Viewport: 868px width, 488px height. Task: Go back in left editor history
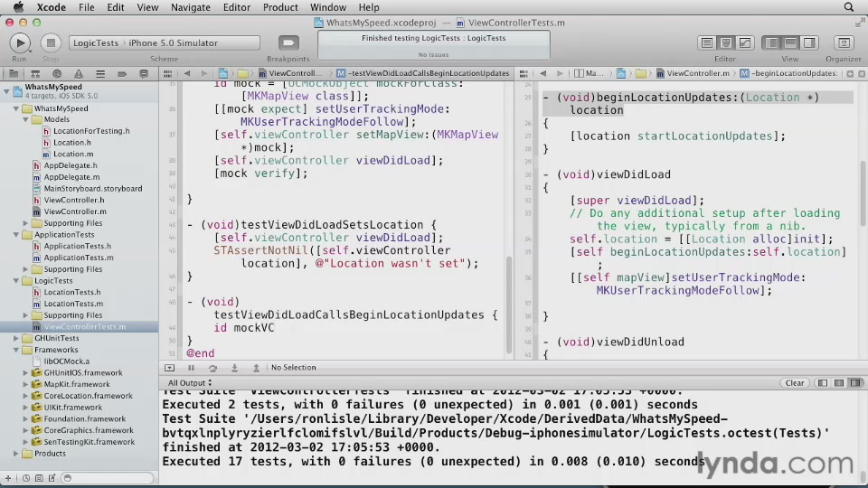pyautogui.click(x=187, y=73)
